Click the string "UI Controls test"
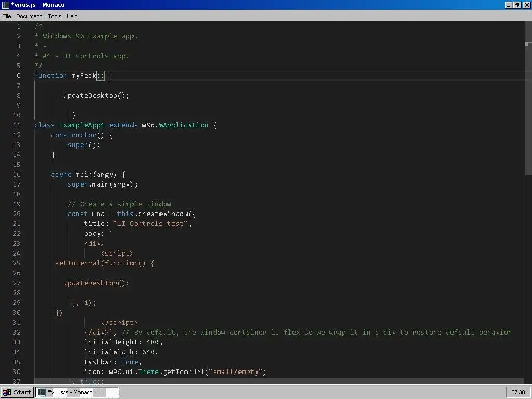 [x=150, y=223]
